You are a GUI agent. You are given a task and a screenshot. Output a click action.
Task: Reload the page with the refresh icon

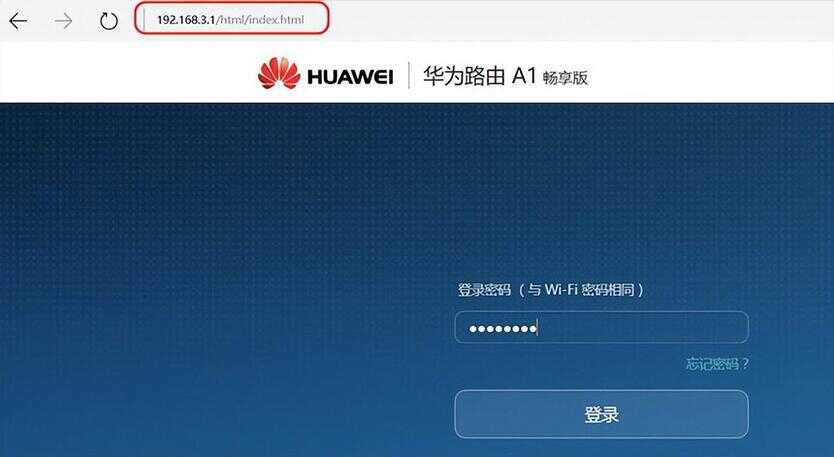coord(109,21)
